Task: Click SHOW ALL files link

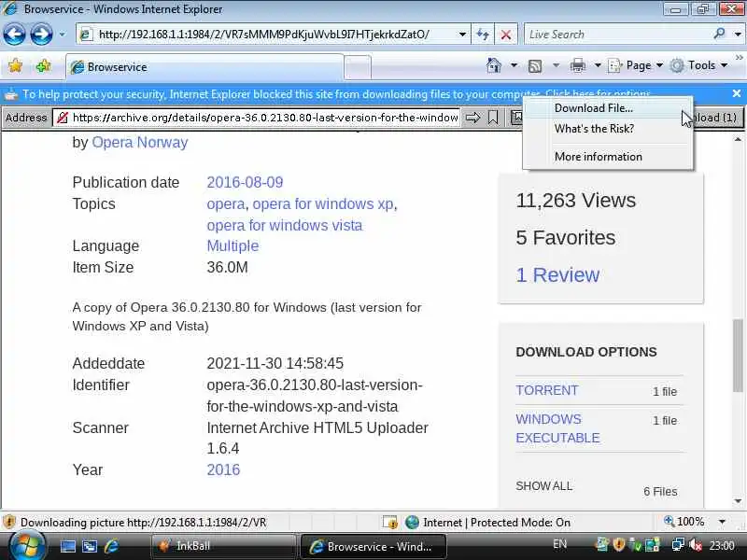Action: tap(544, 486)
